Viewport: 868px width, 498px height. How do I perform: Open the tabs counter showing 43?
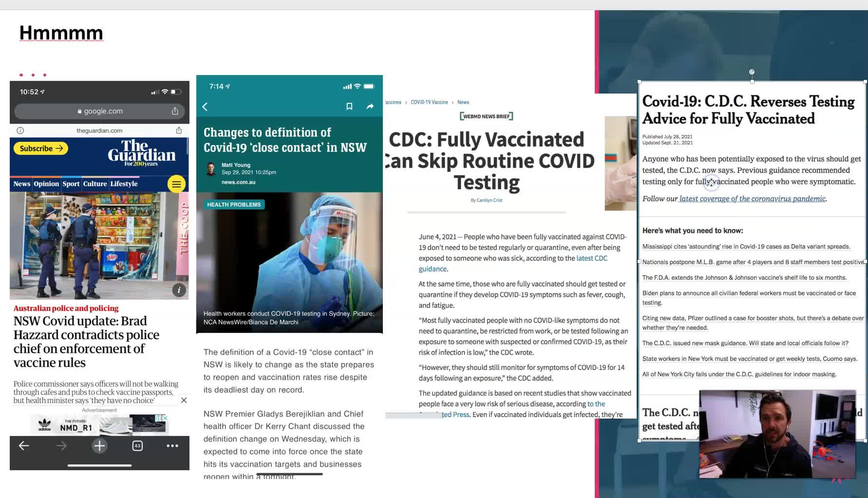137,445
